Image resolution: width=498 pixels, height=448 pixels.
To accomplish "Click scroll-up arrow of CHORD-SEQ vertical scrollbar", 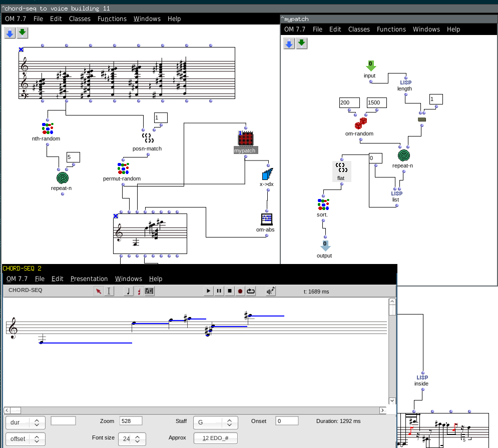I will 392,301.
